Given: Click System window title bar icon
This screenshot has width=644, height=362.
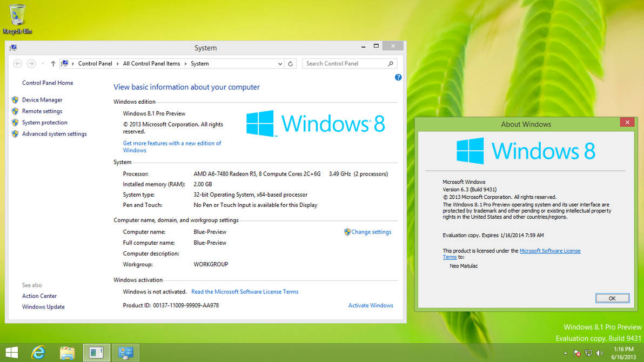Looking at the screenshot, I should coord(13,48).
